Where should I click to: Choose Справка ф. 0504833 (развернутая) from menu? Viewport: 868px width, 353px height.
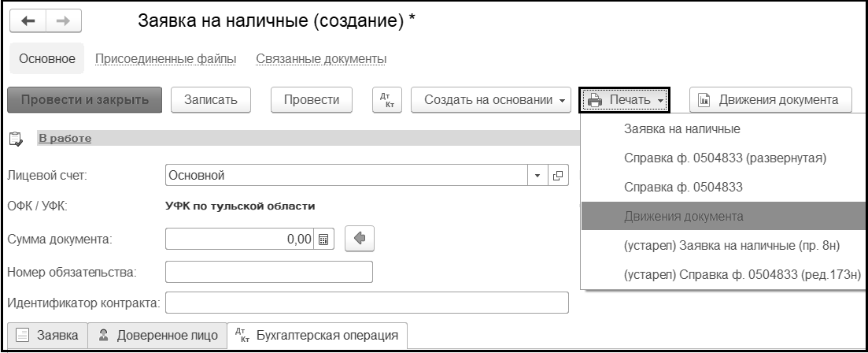(724, 158)
